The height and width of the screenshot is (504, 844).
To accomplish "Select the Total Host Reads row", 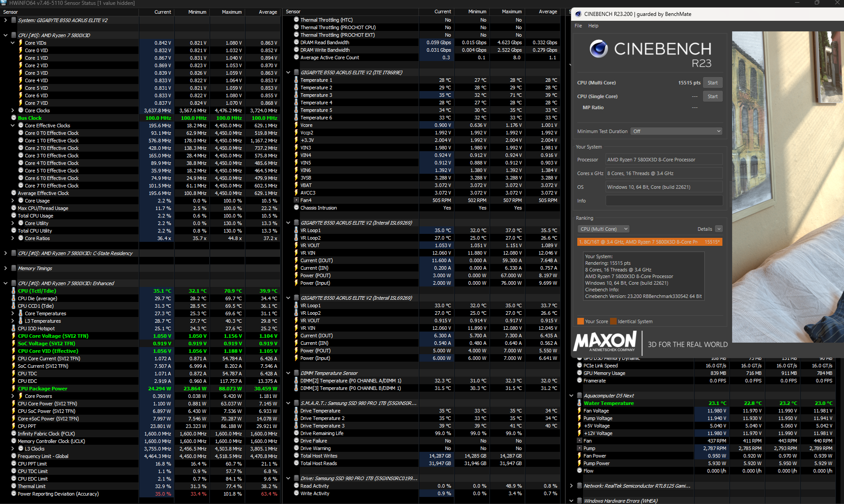I will click(422, 463).
